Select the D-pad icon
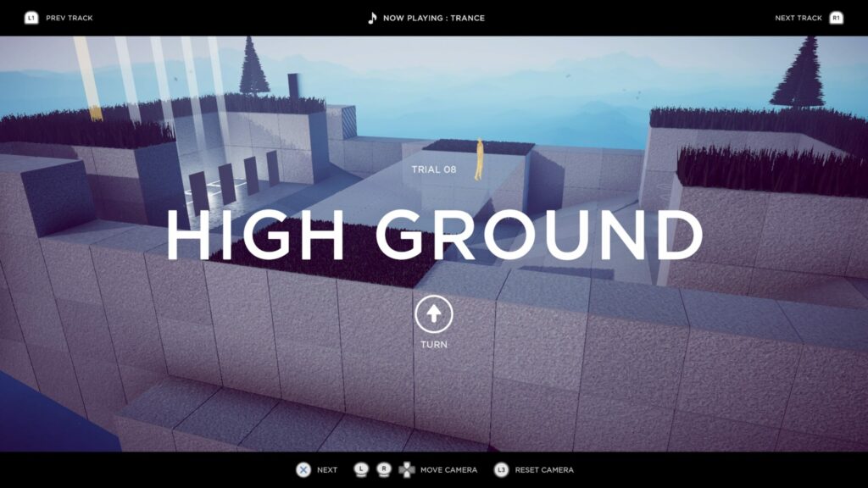The height and width of the screenshot is (488, 868). (407, 469)
